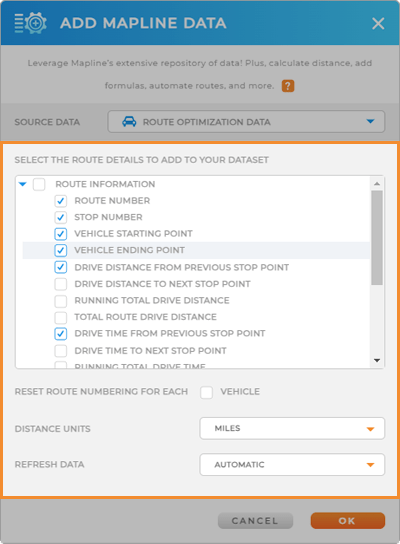Select the Route Number label text

[x=112, y=201]
